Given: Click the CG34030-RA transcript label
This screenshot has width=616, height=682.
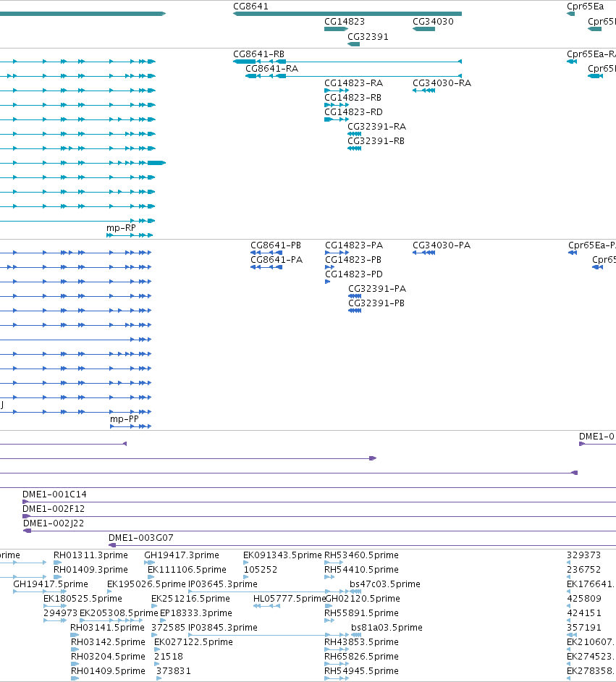Looking at the screenshot, I should coord(442,83).
